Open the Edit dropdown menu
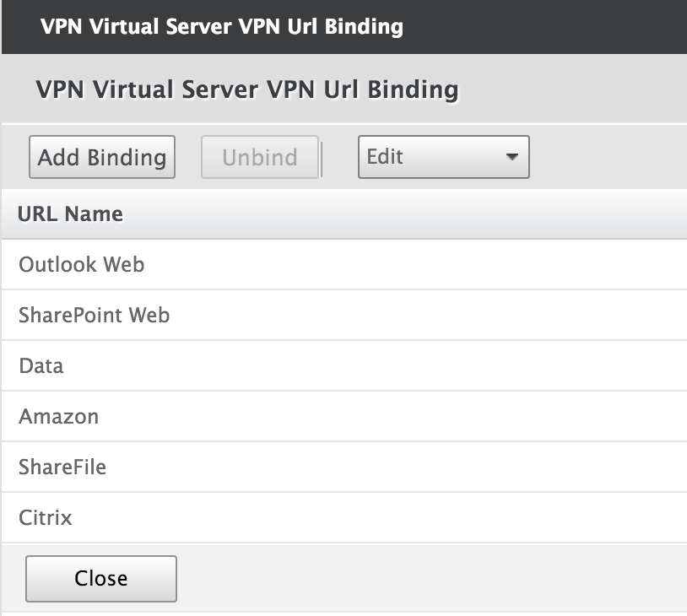Screen dimensions: 687x616 (x=443, y=157)
